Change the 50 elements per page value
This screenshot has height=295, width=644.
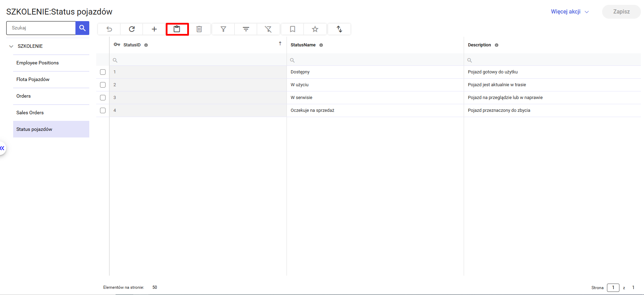tap(155, 287)
